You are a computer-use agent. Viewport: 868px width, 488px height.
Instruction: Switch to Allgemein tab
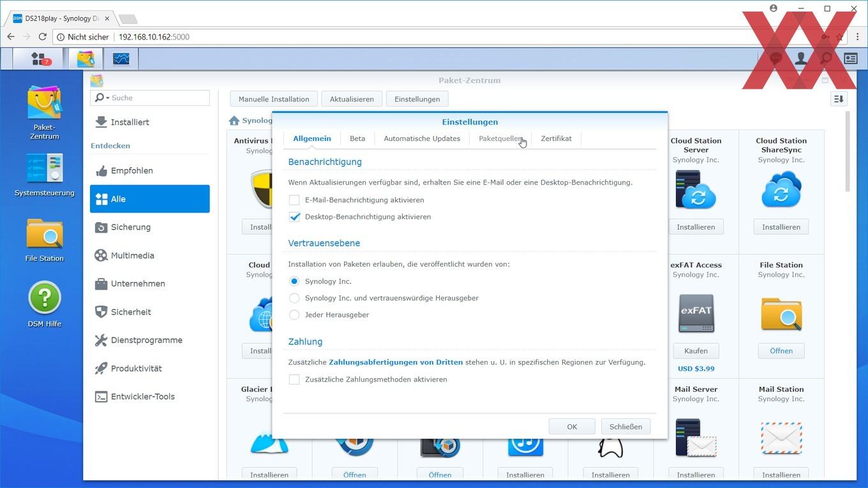tap(311, 138)
